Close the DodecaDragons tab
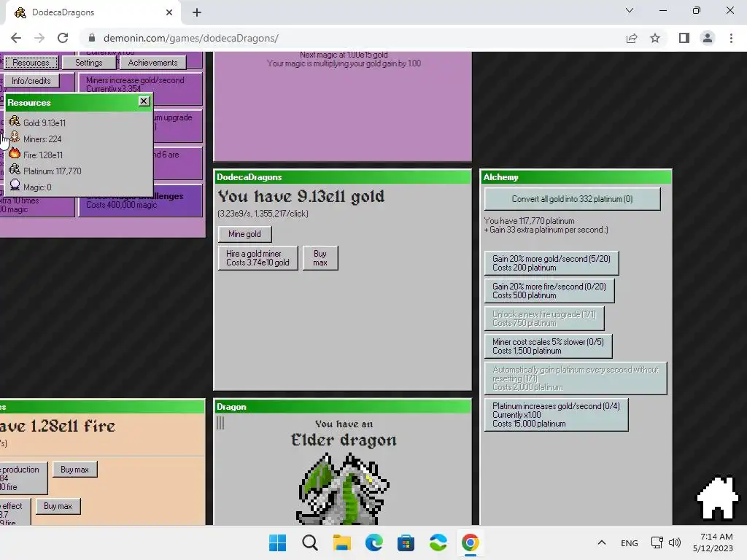Image resolution: width=747 pixels, height=560 pixels. point(169,12)
